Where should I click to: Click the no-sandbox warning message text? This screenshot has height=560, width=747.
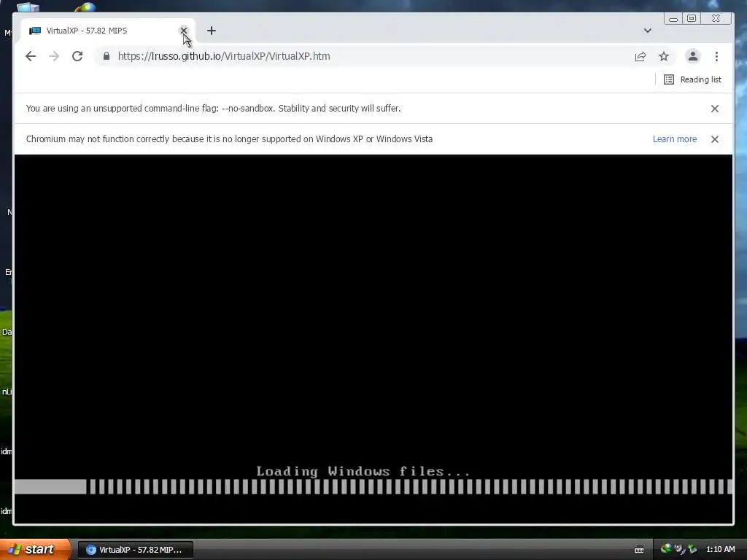[214, 109]
